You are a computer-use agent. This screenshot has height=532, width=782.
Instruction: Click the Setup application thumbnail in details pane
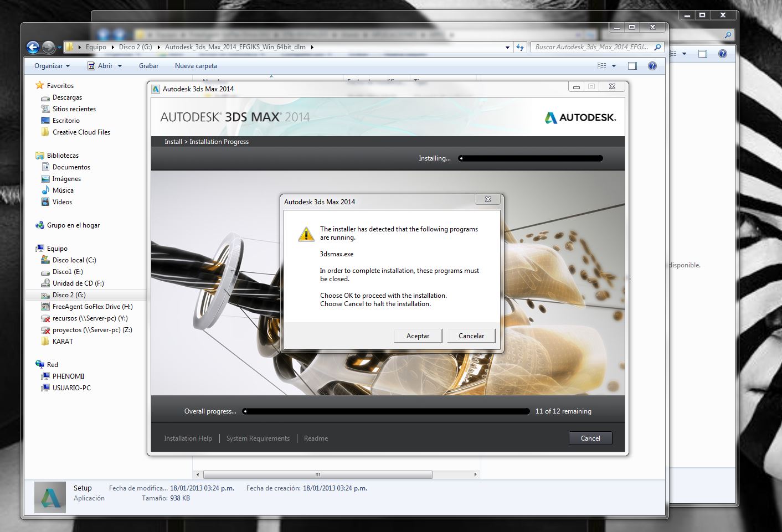pos(50,497)
